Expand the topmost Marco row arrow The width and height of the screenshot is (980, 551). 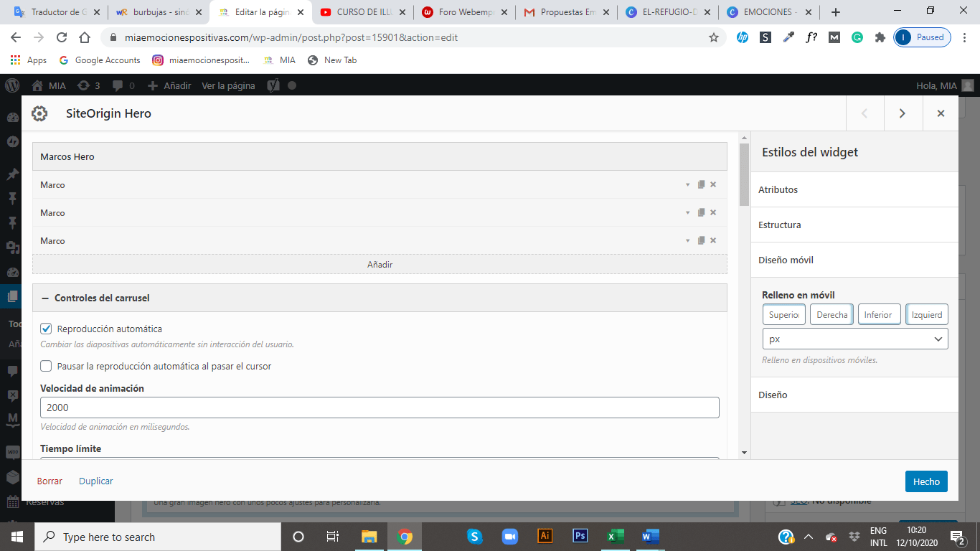(687, 184)
